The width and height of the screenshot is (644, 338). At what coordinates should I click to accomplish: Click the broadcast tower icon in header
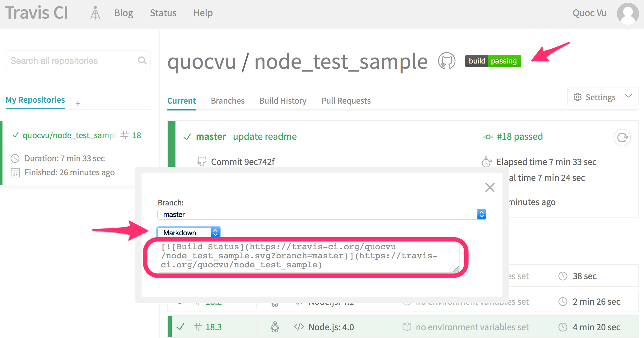click(95, 13)
